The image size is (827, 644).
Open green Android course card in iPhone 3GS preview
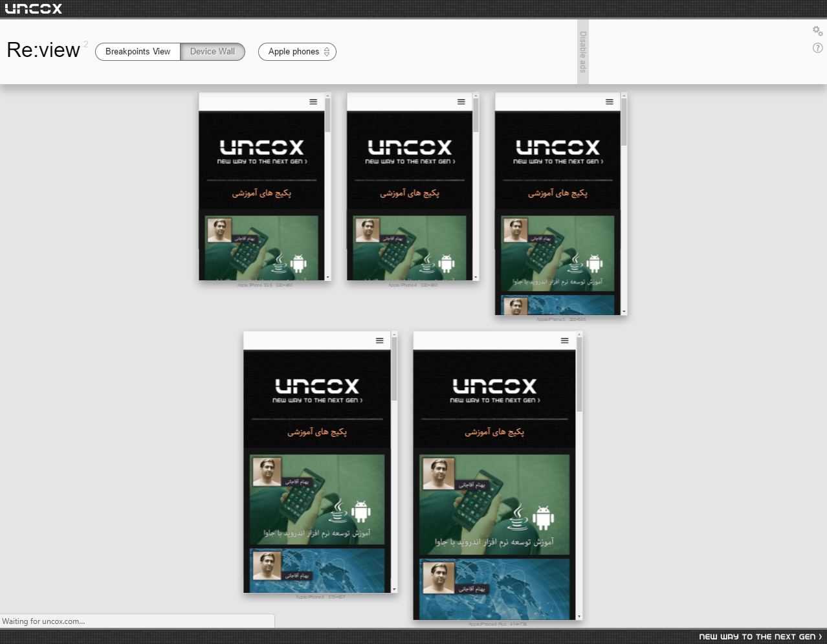261,248
